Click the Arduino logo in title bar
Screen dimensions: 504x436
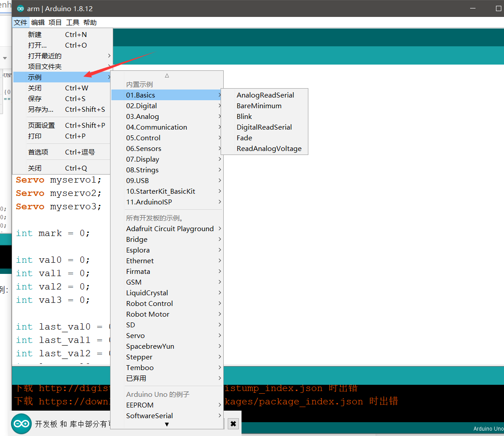[20, 8]
